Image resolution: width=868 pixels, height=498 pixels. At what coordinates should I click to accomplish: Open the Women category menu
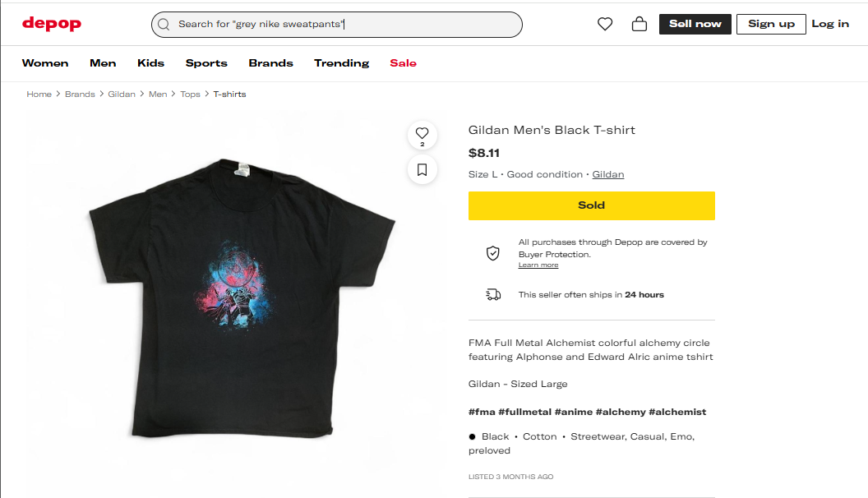(45, 63)
